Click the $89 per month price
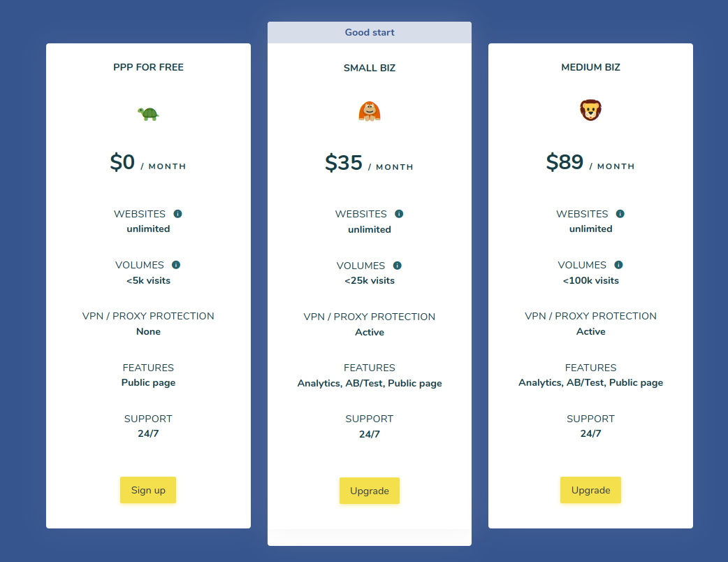 click(590, 163)
